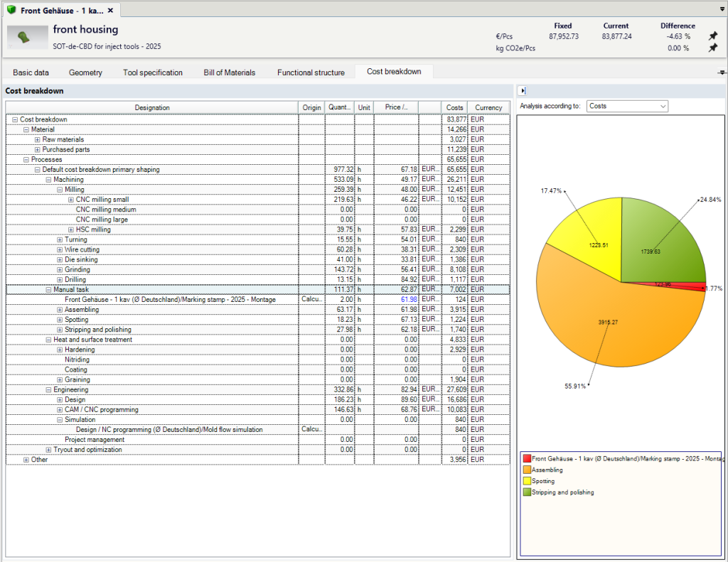Open the Tool specification tab
Viewport: 728px width, 562px height.
pyautogui.click(x=153, y=72)
